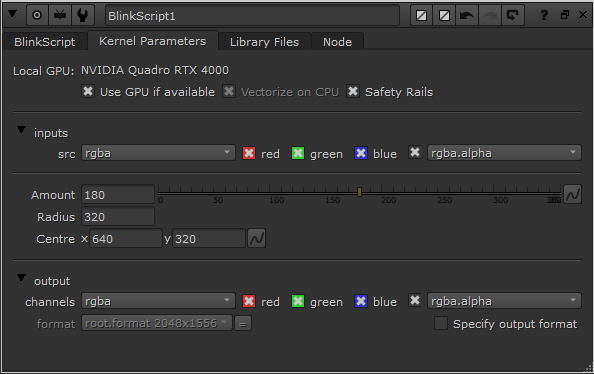Toggle Use GPU if available checkbox
Viewport: 594px width, 374px height.
88,91
